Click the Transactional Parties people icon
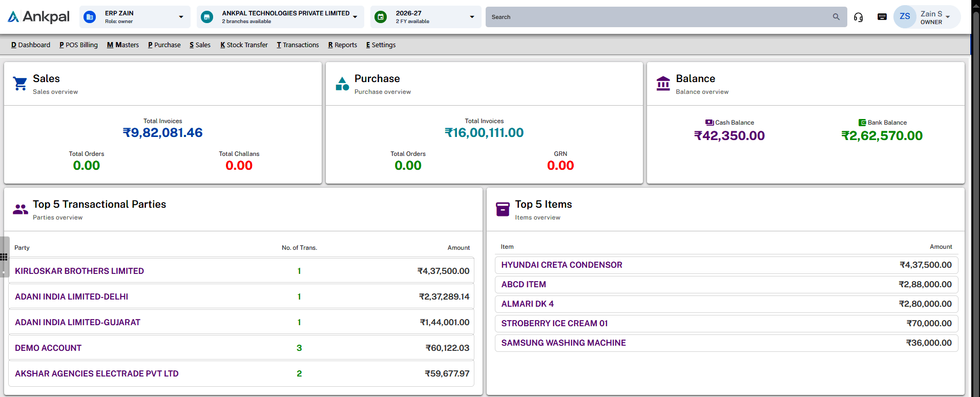The height and width of the screenshot is (397, 980). (20, 209)
